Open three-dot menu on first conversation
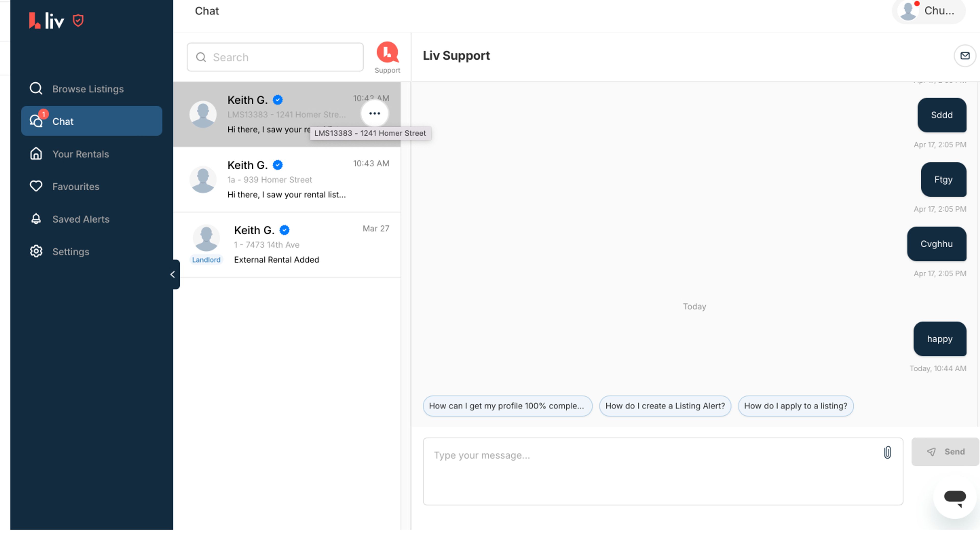Image resolution: width=980 pixels, height=533 pixels. coord(374,113)
